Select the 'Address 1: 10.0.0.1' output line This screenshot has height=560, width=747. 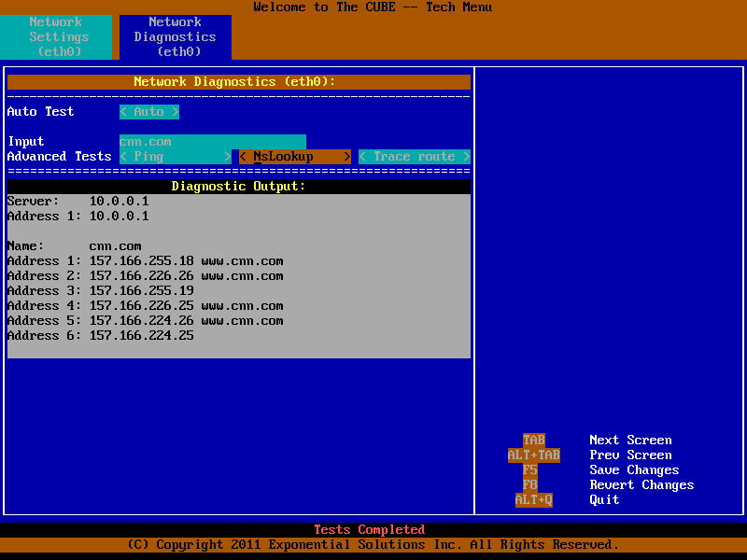click(78, 216)
